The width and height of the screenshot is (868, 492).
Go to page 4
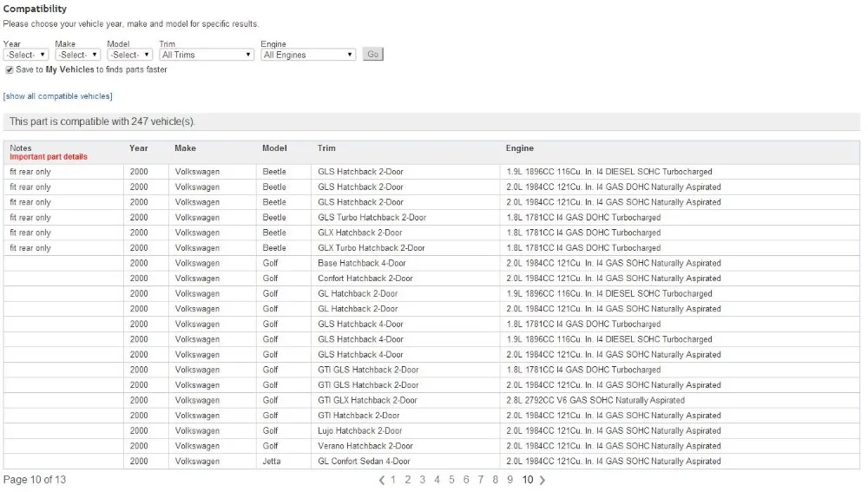[437, 480]
